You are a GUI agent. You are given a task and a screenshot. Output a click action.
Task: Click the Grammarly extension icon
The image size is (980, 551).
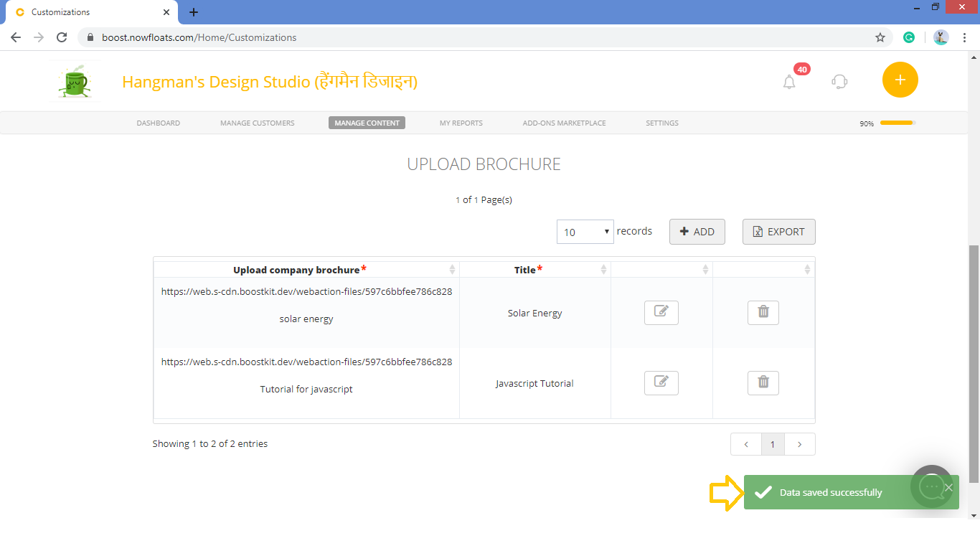click(x=909, y=37)
